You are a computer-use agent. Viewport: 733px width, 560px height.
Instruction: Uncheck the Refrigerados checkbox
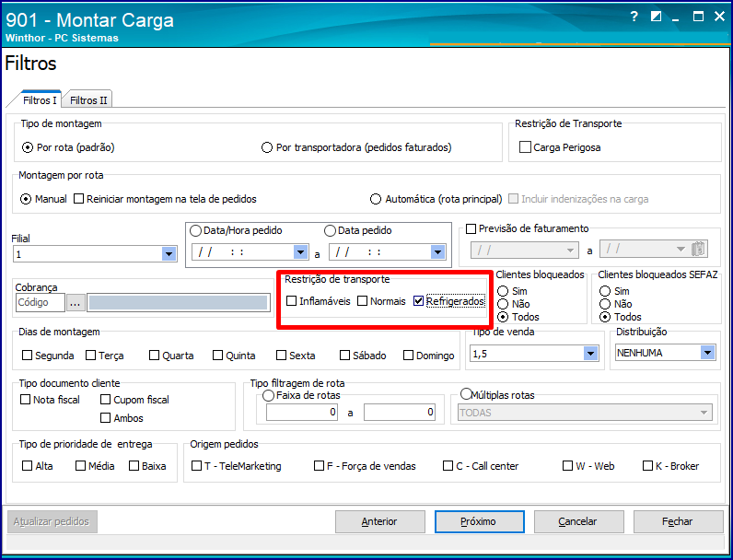[x=418, y=300]
